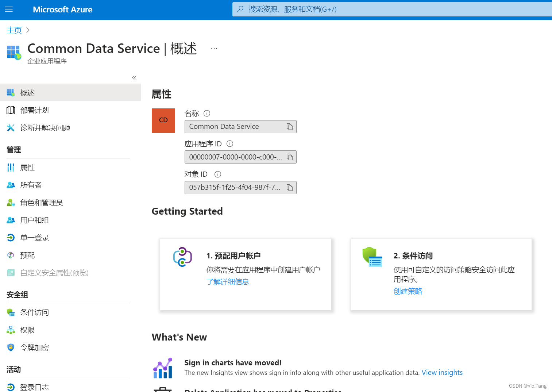Click the Microsoft Azure home title
This screenshot has height=392, width=552.
pyautogui.click(x=62, y=9)
